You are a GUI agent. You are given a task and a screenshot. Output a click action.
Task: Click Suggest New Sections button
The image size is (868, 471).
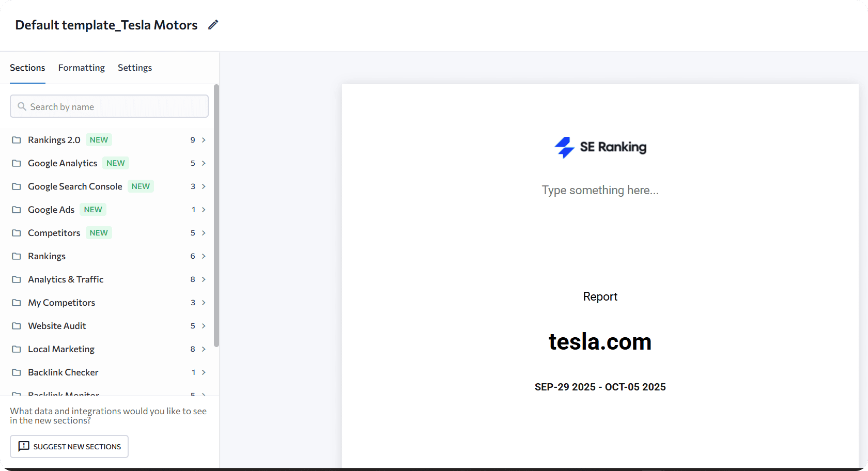69,446
